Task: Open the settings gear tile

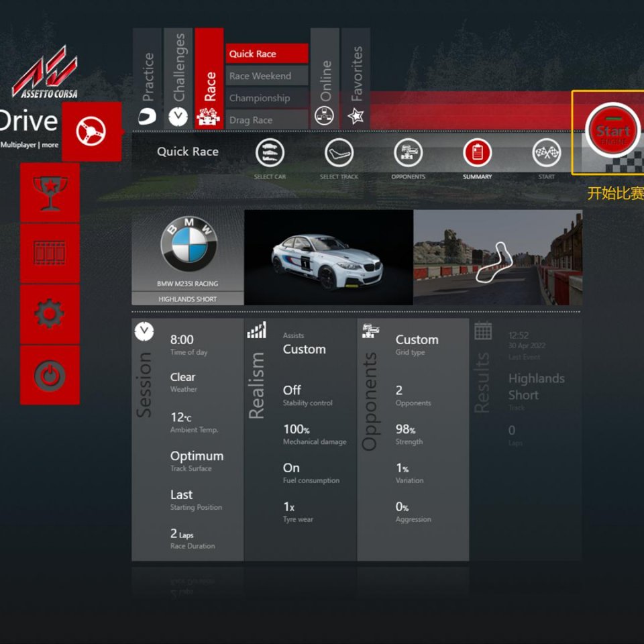Action: [50, 314]
